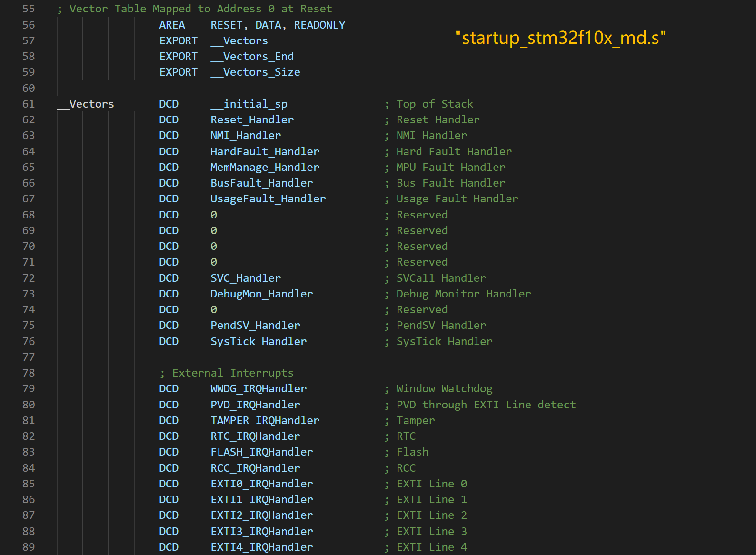The width and height of the screenshot is (756, 555).
Task: Click UsageFault_Handler symbol
Action: [x=269, y=199]
